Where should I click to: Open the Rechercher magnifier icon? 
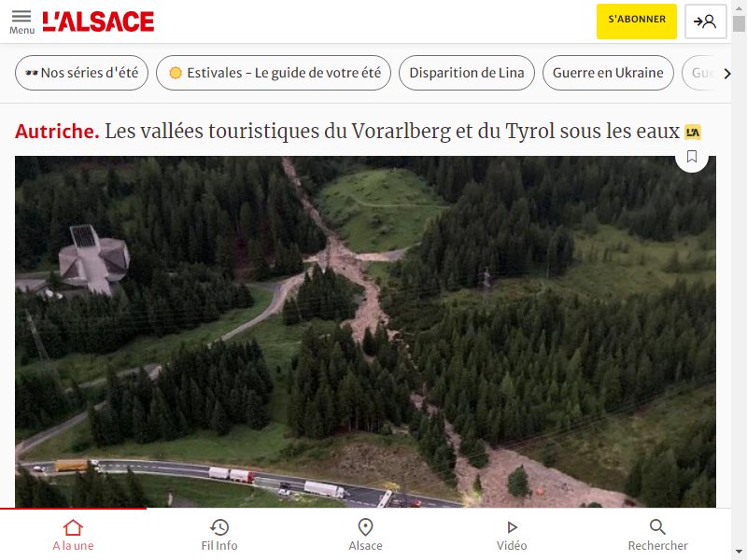coord(657,527)
